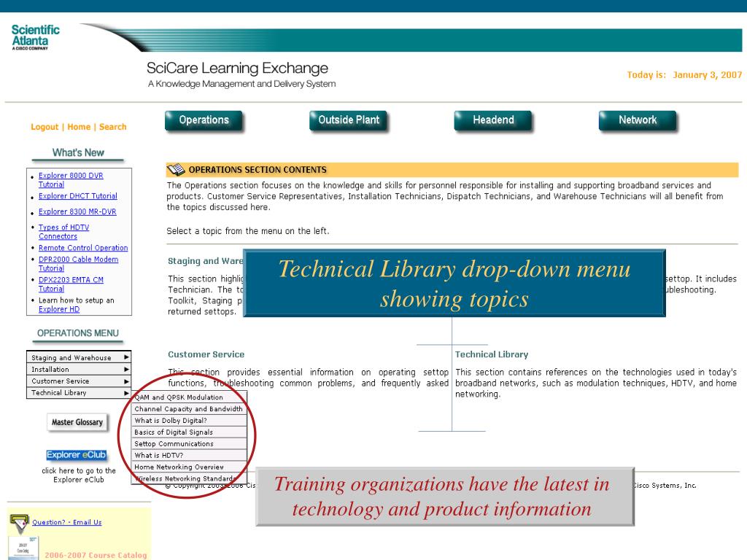Click the What's New heading
This screenshot has width=747, height=560.
(78, 153)
